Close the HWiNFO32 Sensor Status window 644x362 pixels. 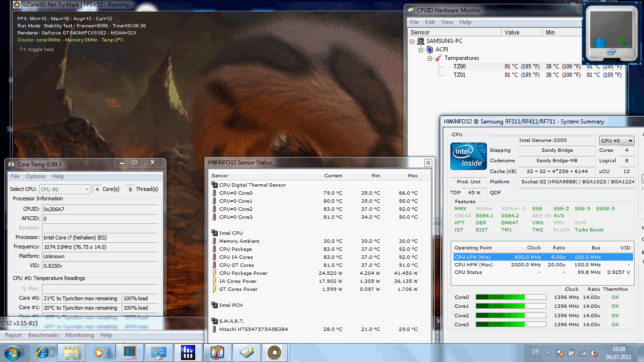tap(428, 163)
